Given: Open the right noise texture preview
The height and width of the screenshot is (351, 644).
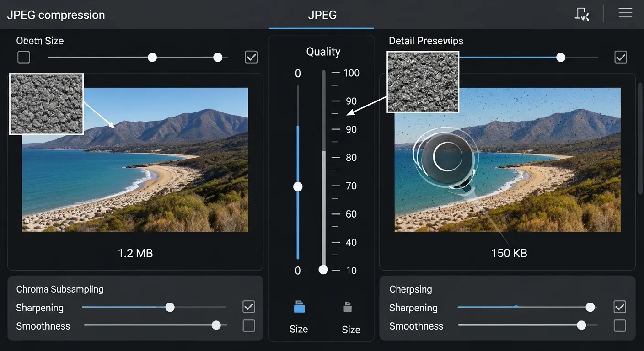Looking at the screenshot, I should 423,82.
